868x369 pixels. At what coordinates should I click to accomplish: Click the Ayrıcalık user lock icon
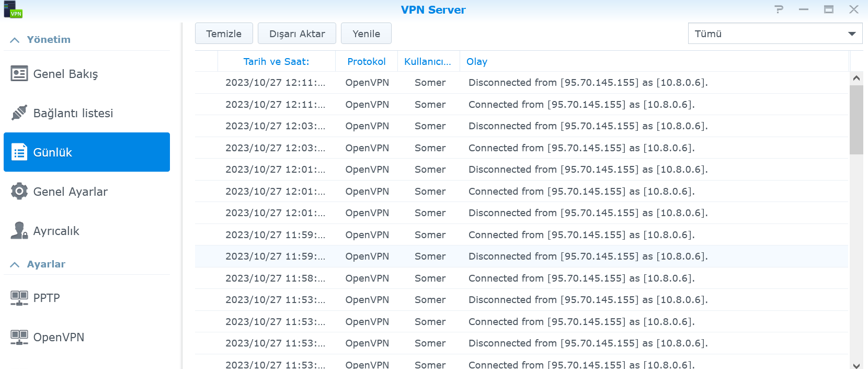click(19, 231)
